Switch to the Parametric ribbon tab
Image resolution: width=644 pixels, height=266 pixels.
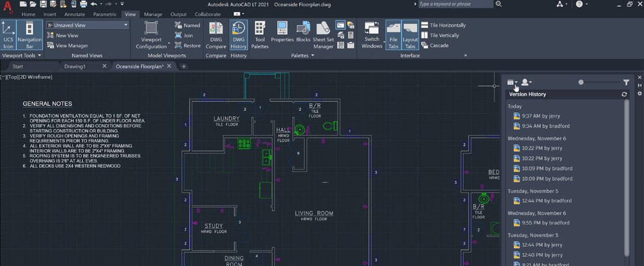[x=105, y=14]
